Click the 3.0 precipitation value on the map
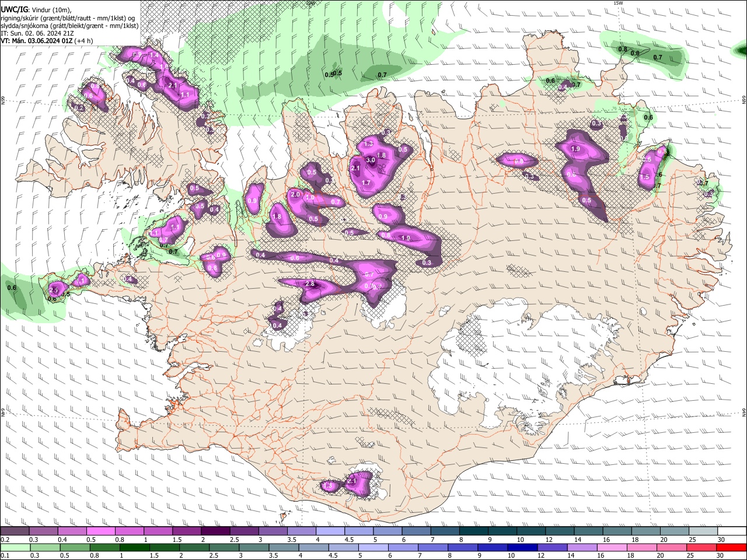 370,160
